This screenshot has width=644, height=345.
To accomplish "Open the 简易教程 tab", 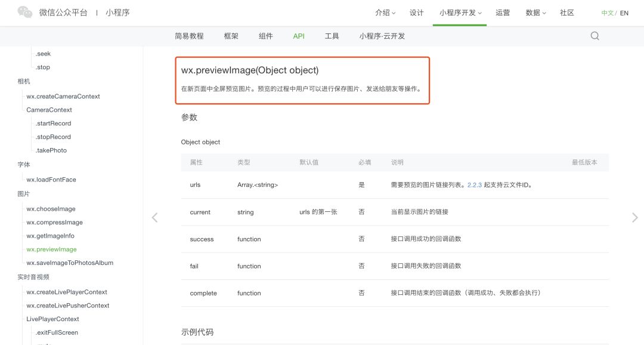I will coord(189,36).
